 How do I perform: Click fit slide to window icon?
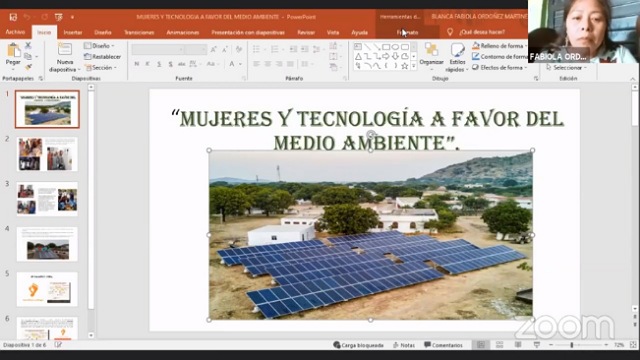point(633,345)
